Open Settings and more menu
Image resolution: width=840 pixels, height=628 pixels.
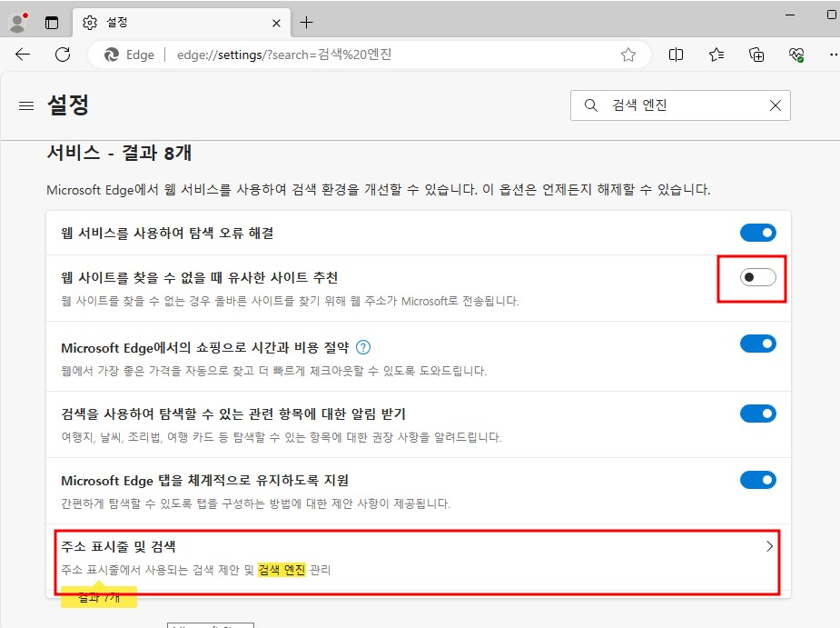tap(834, 55)
